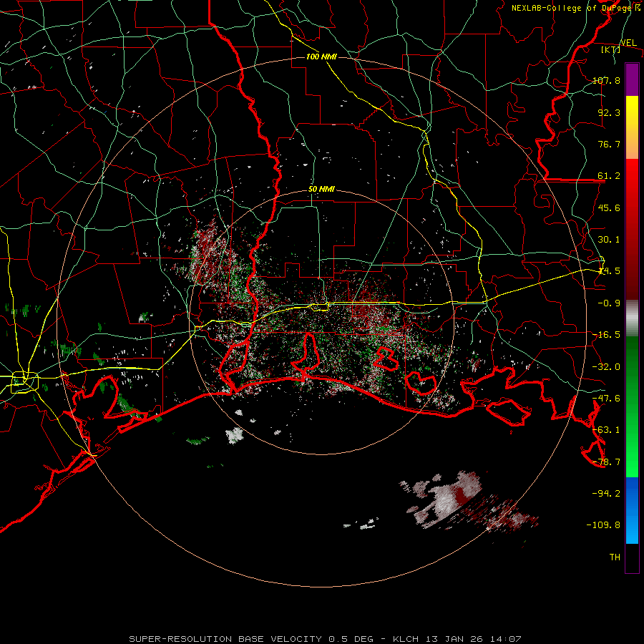Select the -16.5 legend value

pyautogui.click(x=607, y=334)
